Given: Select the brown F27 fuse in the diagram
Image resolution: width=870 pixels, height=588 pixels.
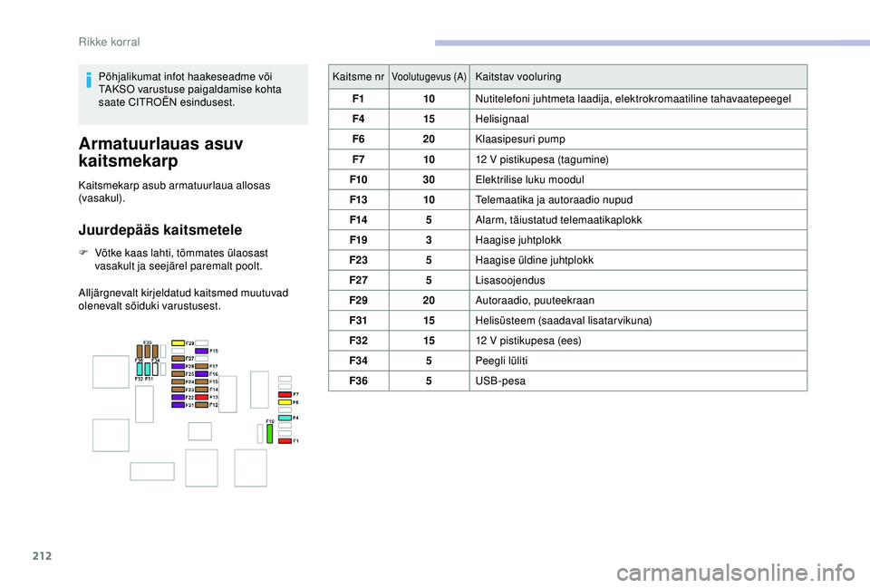Looking at the screenshot, I should point(179,359).
